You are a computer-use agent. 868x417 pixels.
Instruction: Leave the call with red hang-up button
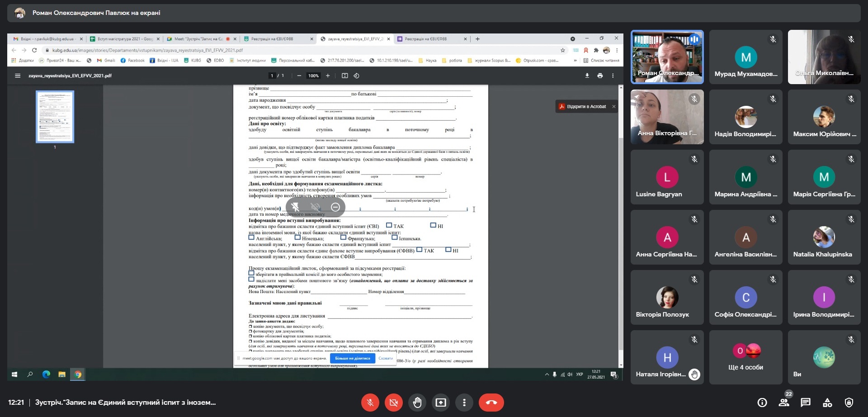pyautogui.click(x=491, y=403)
